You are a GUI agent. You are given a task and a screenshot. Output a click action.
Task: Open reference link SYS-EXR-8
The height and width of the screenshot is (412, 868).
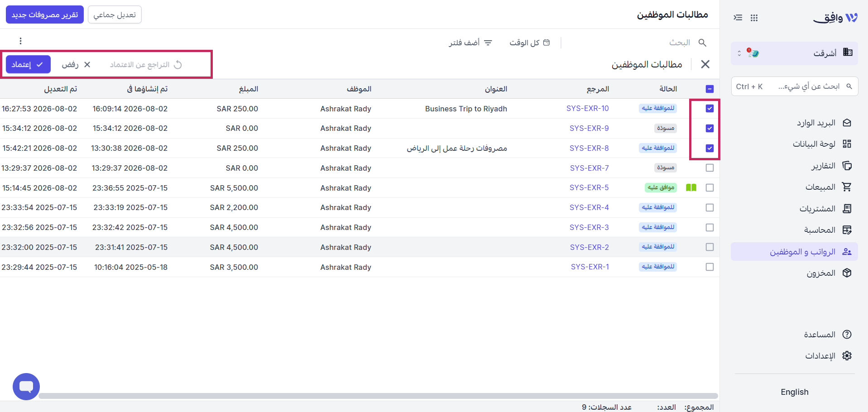click(589, 148)
